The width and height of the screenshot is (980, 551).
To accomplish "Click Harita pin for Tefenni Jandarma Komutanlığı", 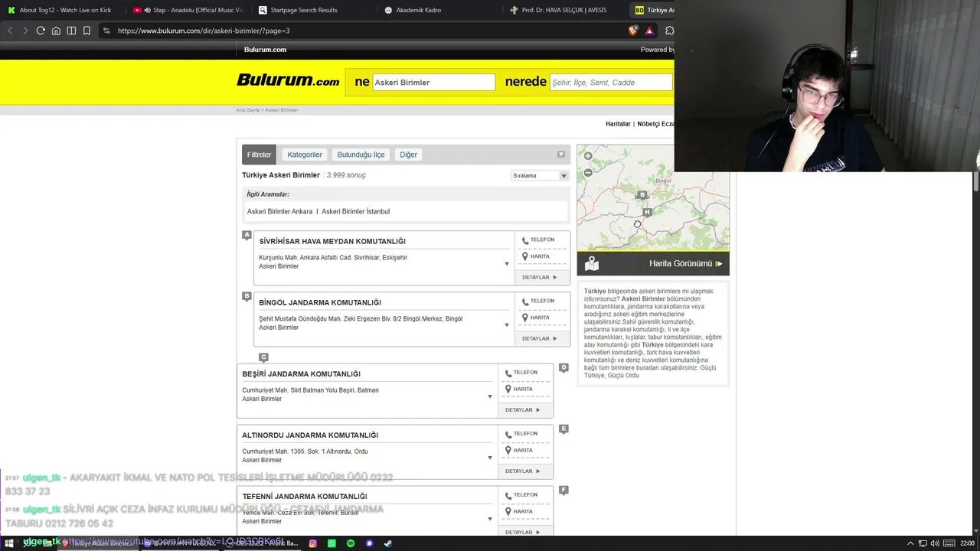I will point(508,511).
